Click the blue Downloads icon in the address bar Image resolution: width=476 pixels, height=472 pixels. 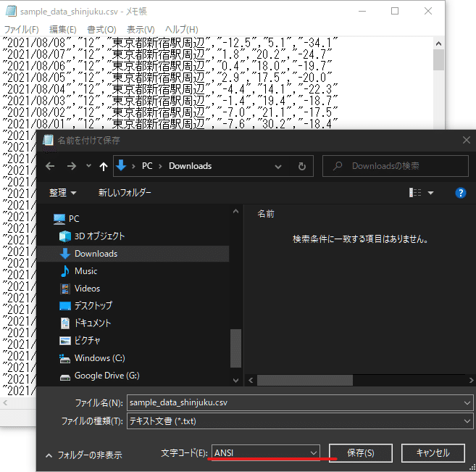click(x=121, y=165)
